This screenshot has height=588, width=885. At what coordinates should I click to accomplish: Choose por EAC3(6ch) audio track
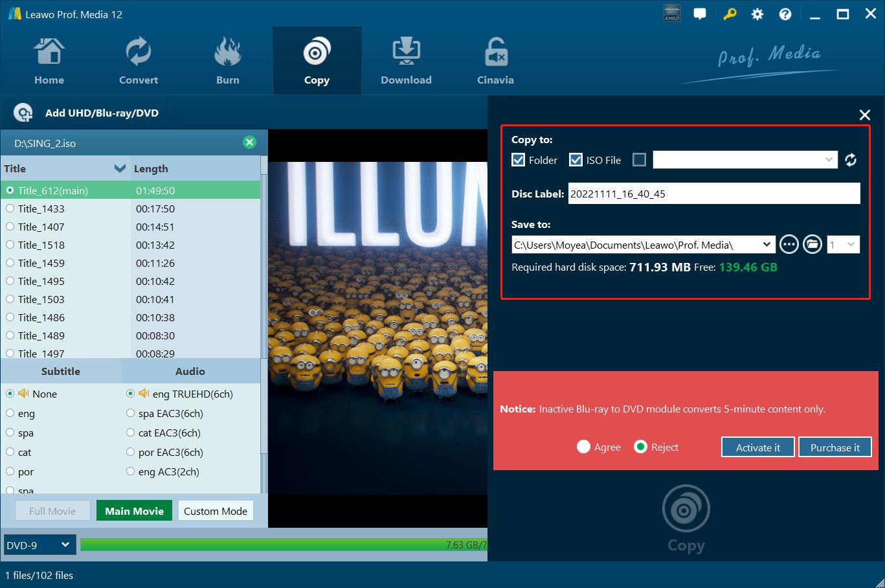coord(130,452)
